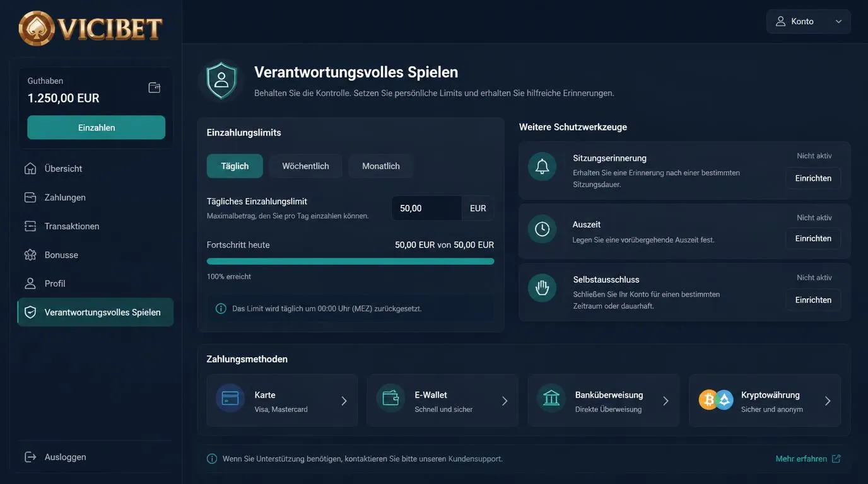Open the Übersicht menu item

click(x=95, y=168)
